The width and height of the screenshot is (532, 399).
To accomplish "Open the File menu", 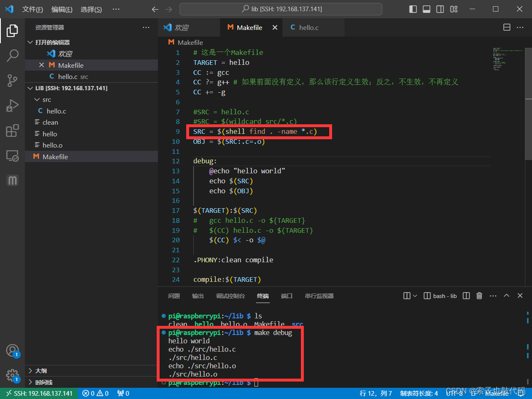I will click(32, 9).
